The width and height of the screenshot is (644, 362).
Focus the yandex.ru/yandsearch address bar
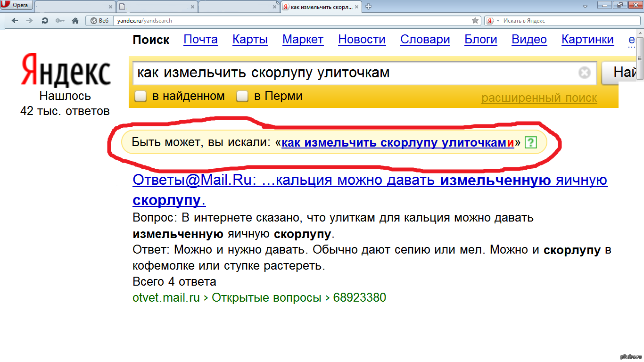point(292,21)
